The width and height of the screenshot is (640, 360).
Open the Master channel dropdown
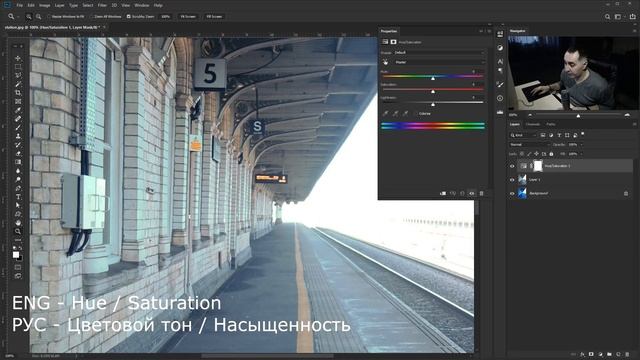(x=439, y=62)
